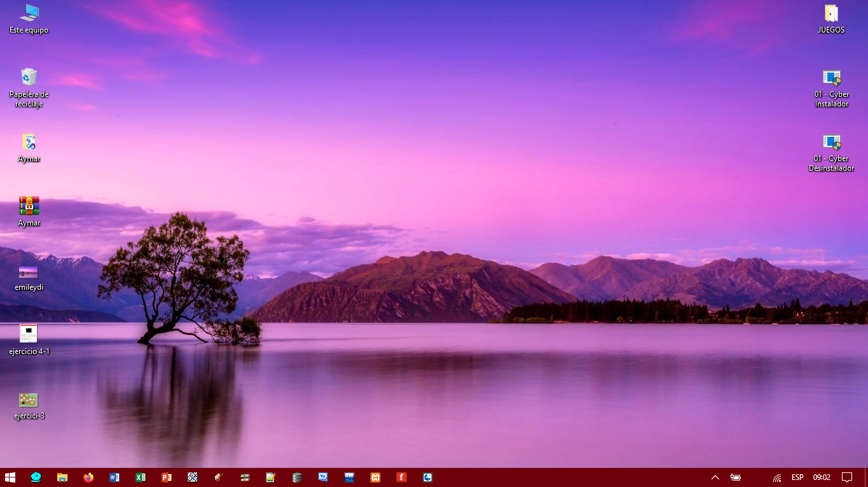Open Excel from the taskbar
Image resolution: width=868 pixels, height=487 pixels.
click(x=141, y=477)
